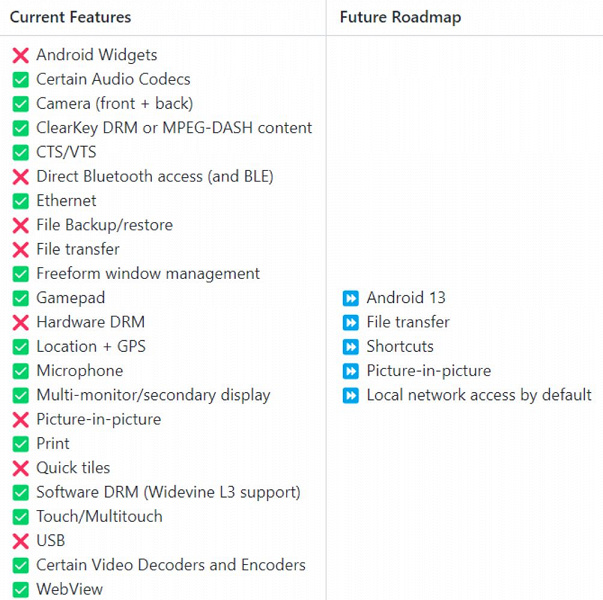Click the green check beside WebView
The image size is (603, 600).
pos(20,590)
